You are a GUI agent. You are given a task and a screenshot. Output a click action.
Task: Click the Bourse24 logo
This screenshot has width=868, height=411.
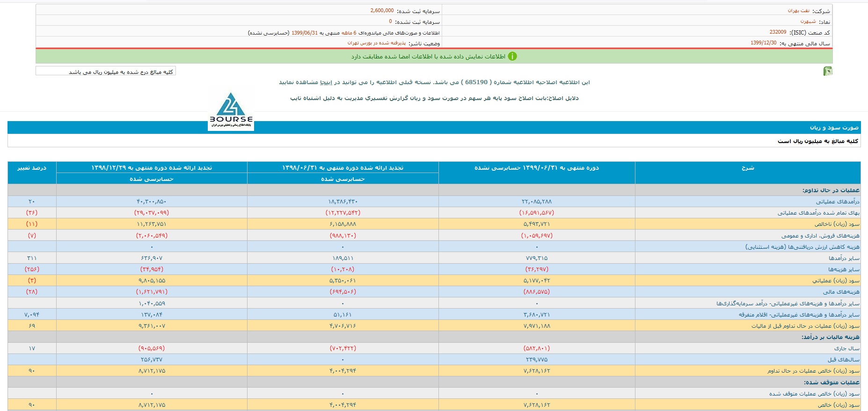[x=231, y=111]
